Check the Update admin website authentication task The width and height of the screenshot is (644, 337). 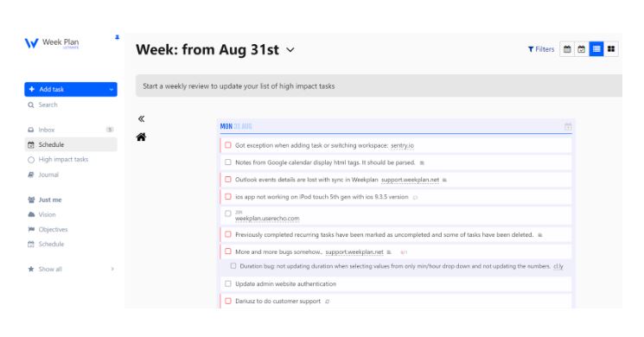coord(228,283)
